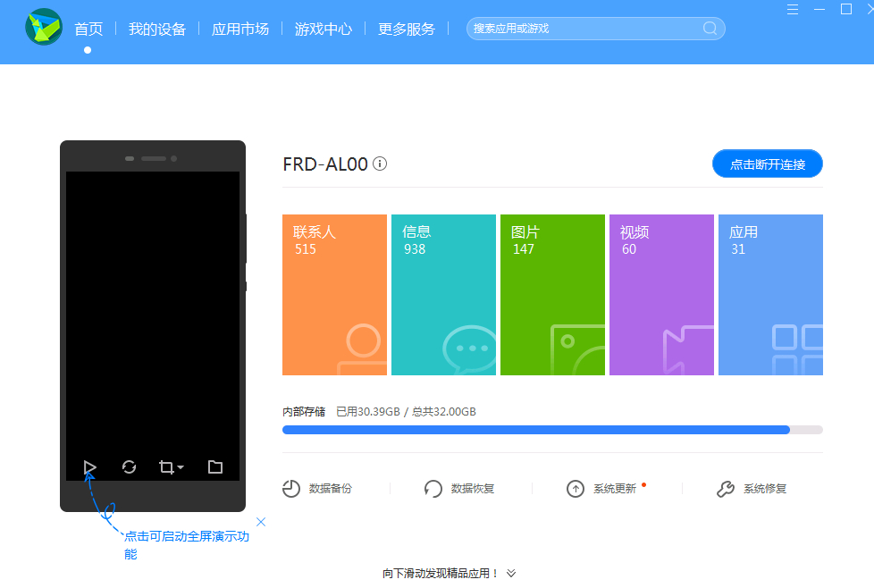The image size is (874, 588).
Task: Open the 首页 tab
Action: [x=88, y=29]
